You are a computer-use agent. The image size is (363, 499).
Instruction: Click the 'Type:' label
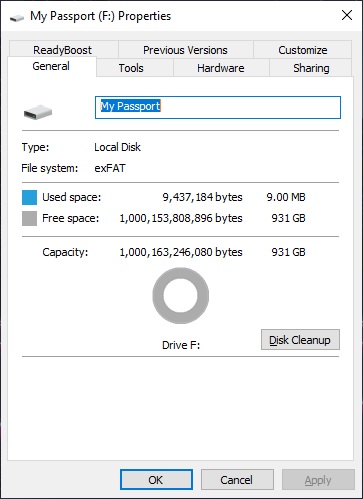[x=35, y=147]
